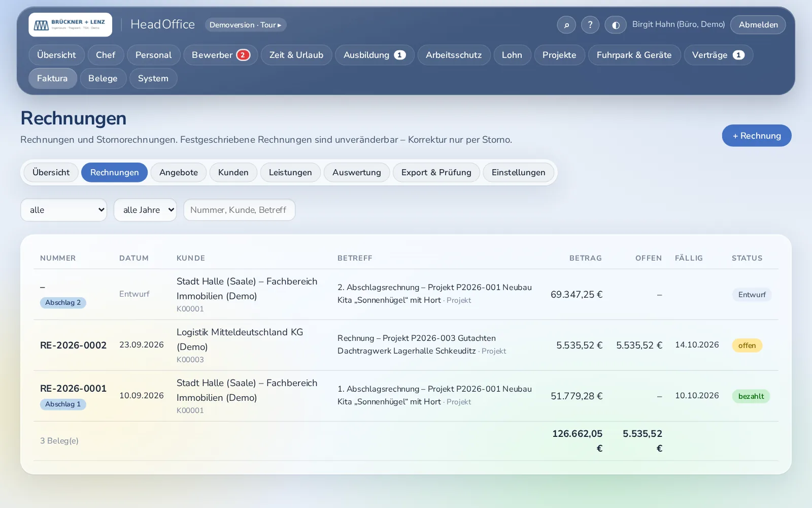Open Verträge section with badge
The width and height of the screenshot is (812, 508).
click(x=718, y=55)
